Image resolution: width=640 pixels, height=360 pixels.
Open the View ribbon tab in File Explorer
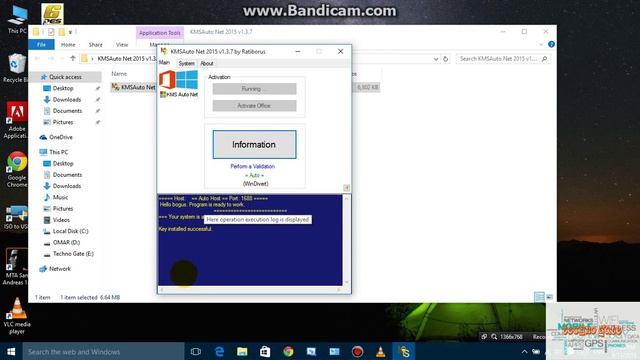(122, 44)
